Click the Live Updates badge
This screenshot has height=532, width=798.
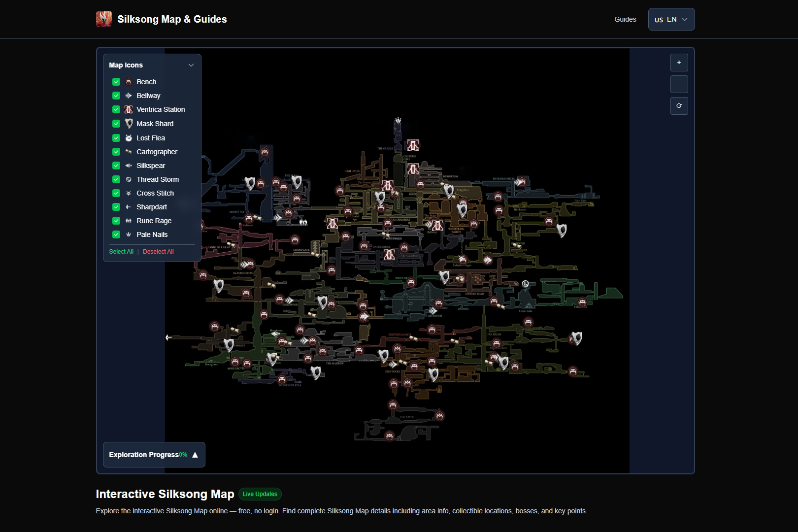click(260, 494)
